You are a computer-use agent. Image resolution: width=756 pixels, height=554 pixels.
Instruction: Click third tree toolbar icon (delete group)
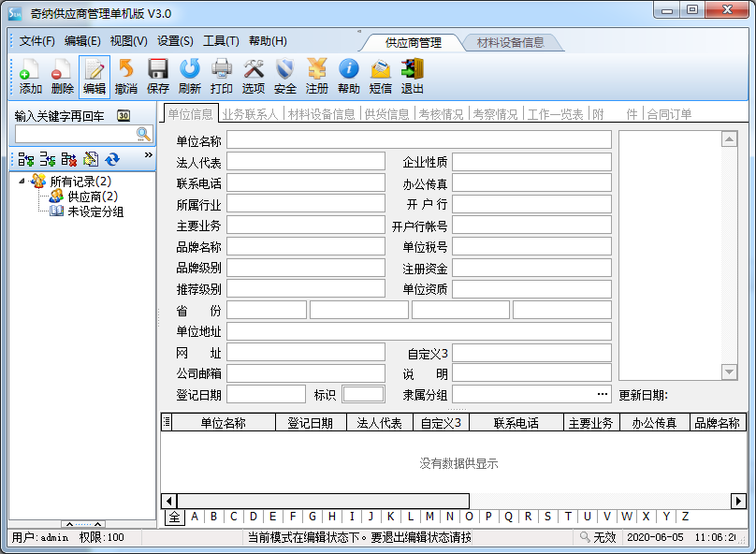click(x=69, y=159)
